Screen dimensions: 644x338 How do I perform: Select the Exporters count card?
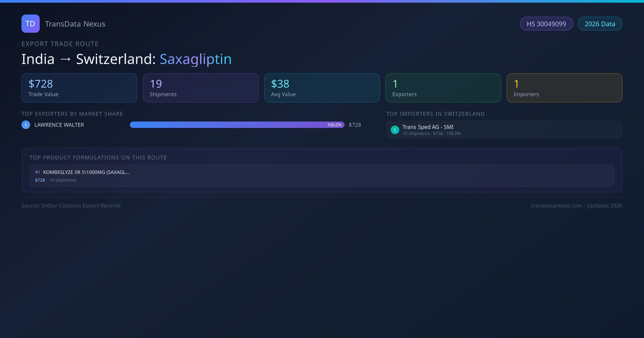[x=443, y=88]
